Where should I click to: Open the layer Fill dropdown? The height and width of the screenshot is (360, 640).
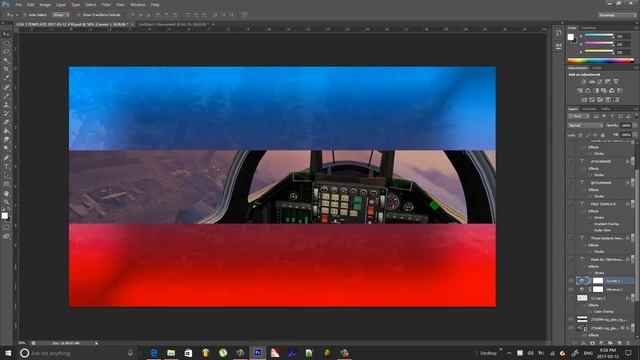634,135
